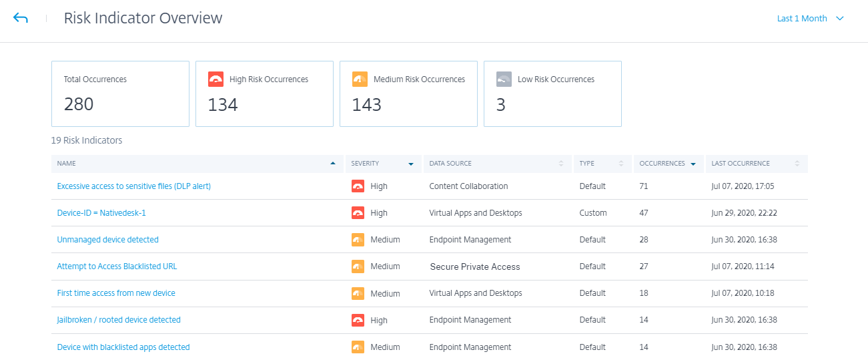
Task: Open First time access from new device
Action: (116, 293)
